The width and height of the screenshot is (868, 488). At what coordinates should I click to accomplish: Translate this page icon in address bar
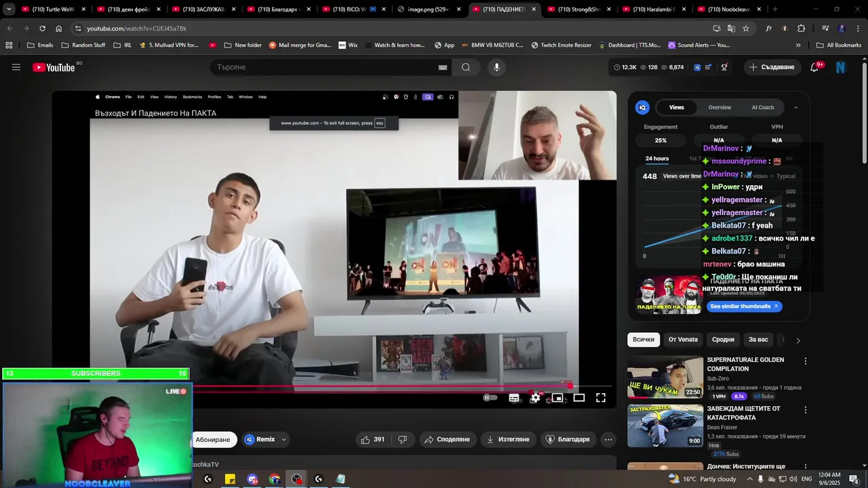(731, 28)
